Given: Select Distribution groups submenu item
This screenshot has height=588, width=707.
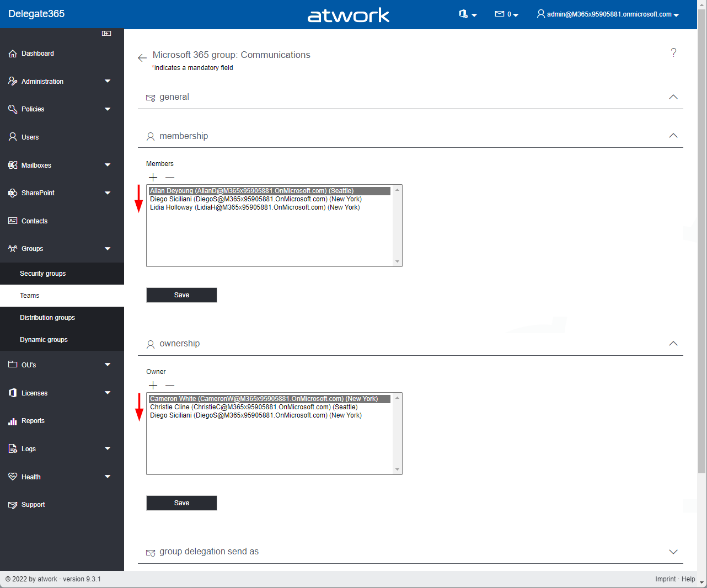Looking at the screenshot, I should (62, 318).
